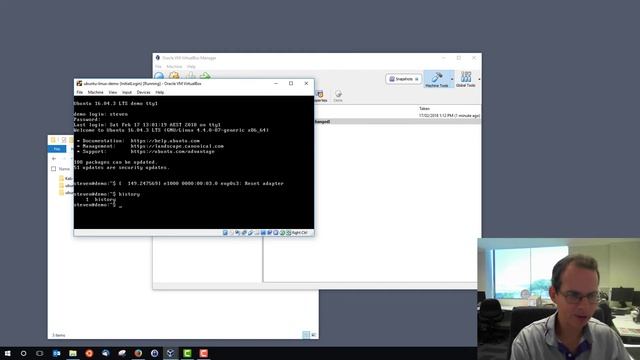Click the green mouse integration status icon
Image resolution: width=640 pixels, height=360 pixels.
tap(282, 233)
